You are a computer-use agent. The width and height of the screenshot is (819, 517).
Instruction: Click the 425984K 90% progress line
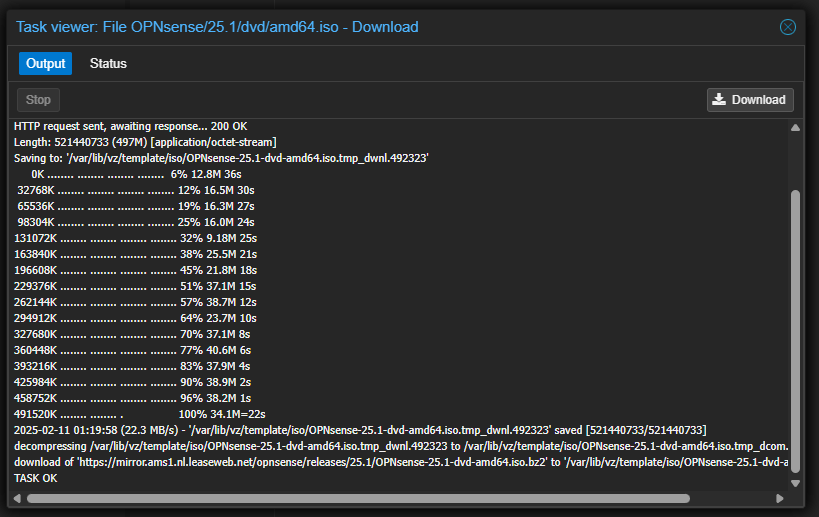(x=133, y=382)
